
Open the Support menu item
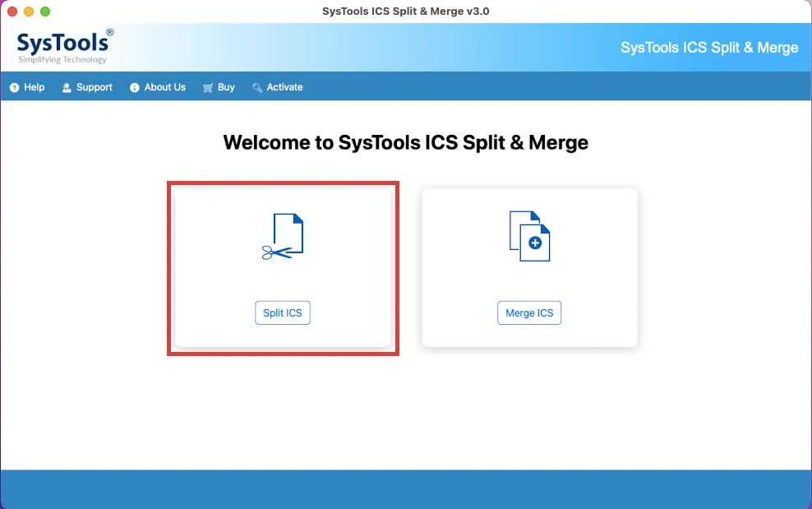click(x=87, y=87)
